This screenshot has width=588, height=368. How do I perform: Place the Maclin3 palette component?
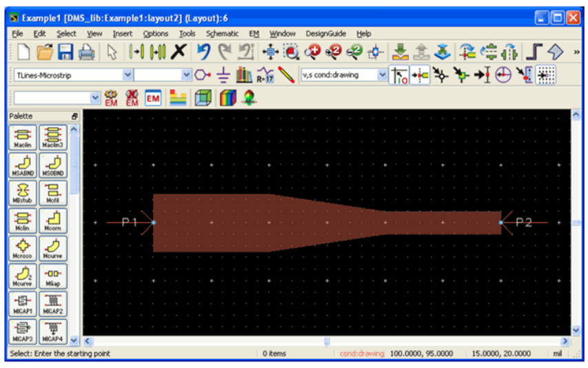53,138
